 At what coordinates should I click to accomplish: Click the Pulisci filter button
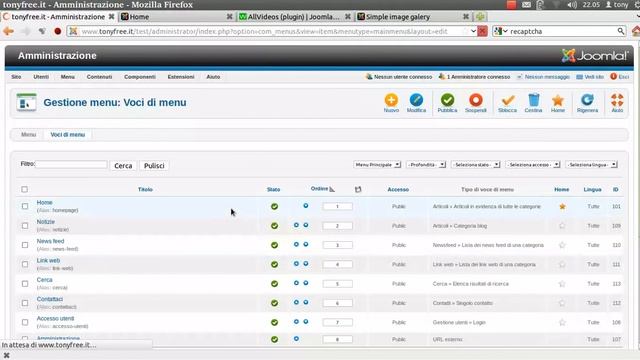pos(154,166)
